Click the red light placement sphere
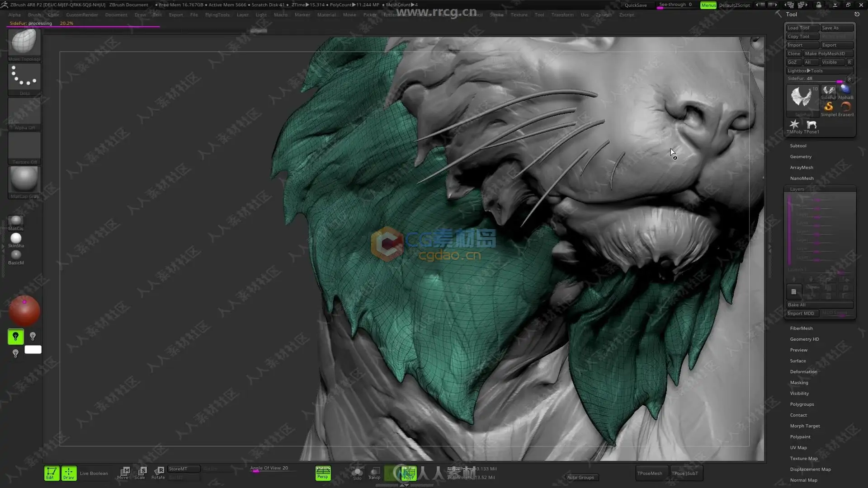This screenshot has height=488, width=868. pyautogui.click(x=24, y=311)
